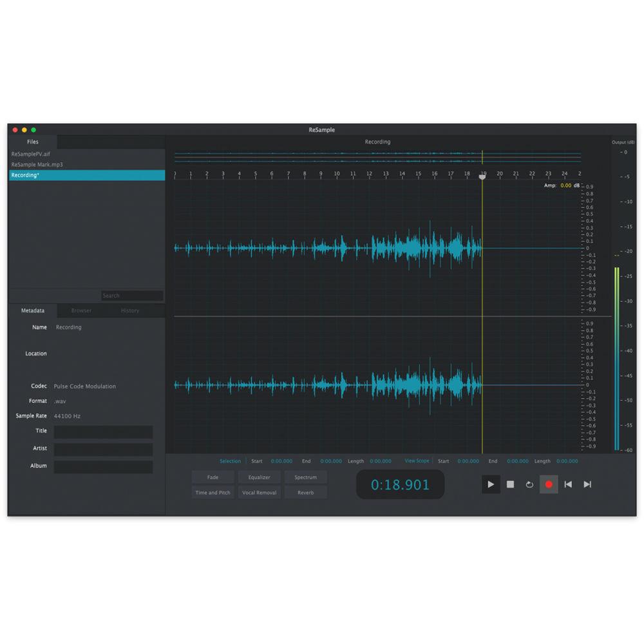Start recording with the red Record button
This screenshot has width=644, height=644.
[x=549, y=484]
